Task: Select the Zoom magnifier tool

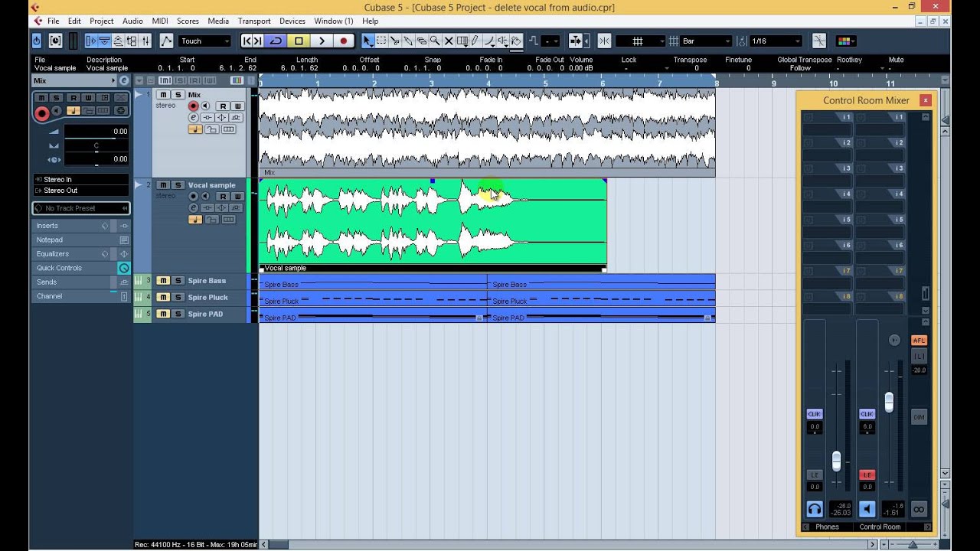Action: pos(434,41)
